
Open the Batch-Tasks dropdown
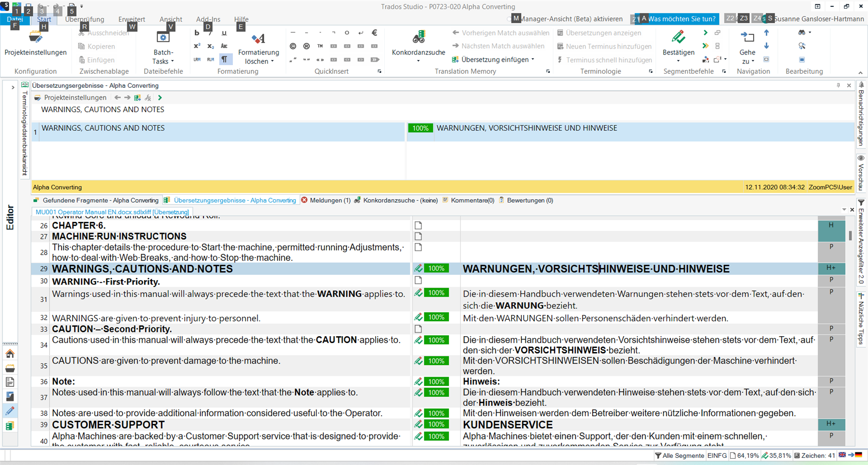pyautogui.click(x=163, y=48)
